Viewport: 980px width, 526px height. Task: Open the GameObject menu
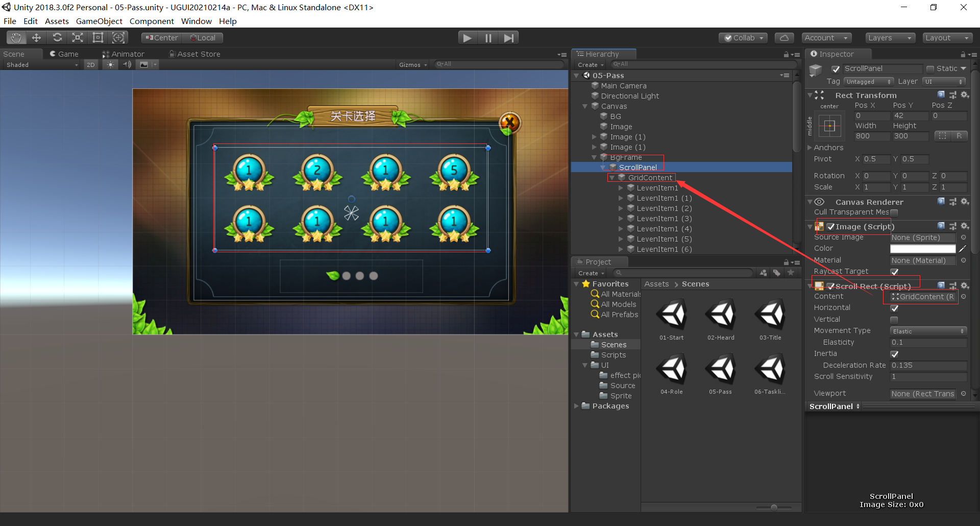pyautogui.click(x=99, y=21)
